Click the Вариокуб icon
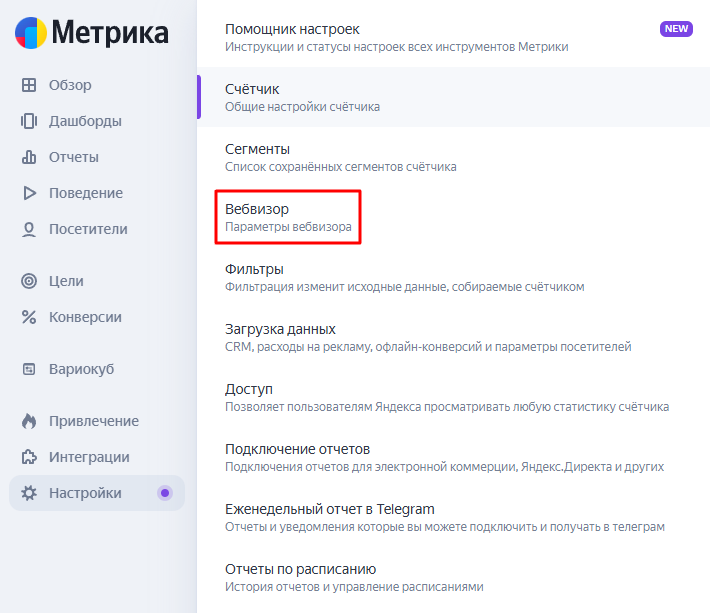 coord(29,369)
